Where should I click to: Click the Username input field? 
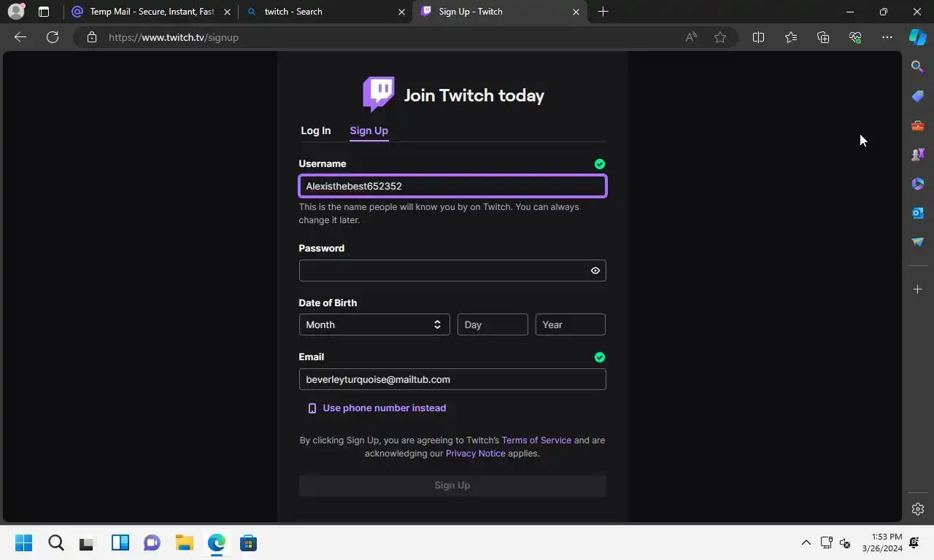tap(452, 186)
